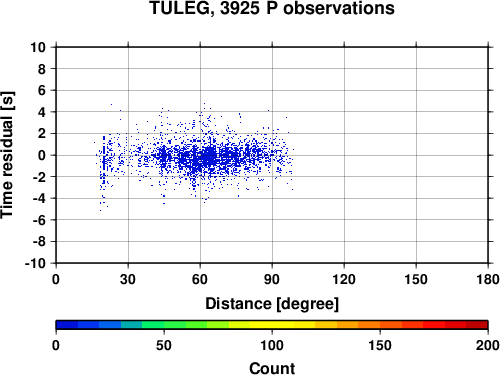Click the dense data cluster near 65 degrees

tap(210, 157)
